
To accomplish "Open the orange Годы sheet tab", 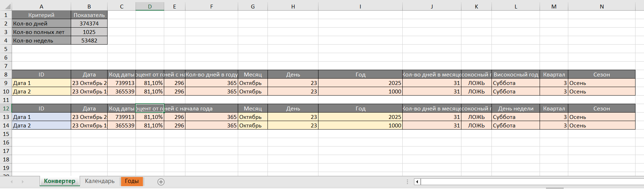I will [x=132, y=181].
